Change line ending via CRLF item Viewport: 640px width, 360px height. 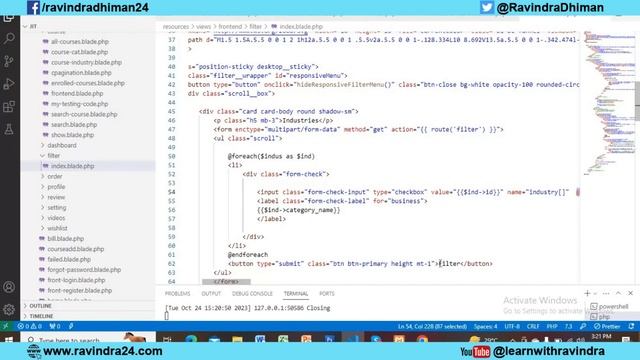pyautogui.click(x=533, y=326)
